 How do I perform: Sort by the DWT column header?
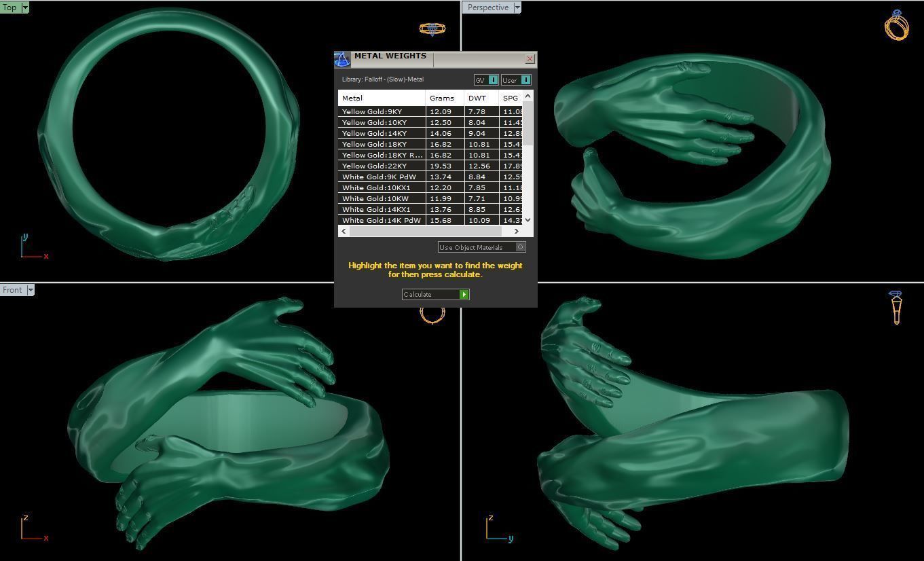point(481,98)
